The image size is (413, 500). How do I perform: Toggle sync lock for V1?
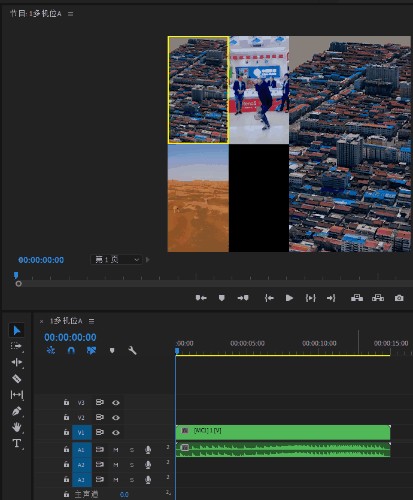[99, 432]
